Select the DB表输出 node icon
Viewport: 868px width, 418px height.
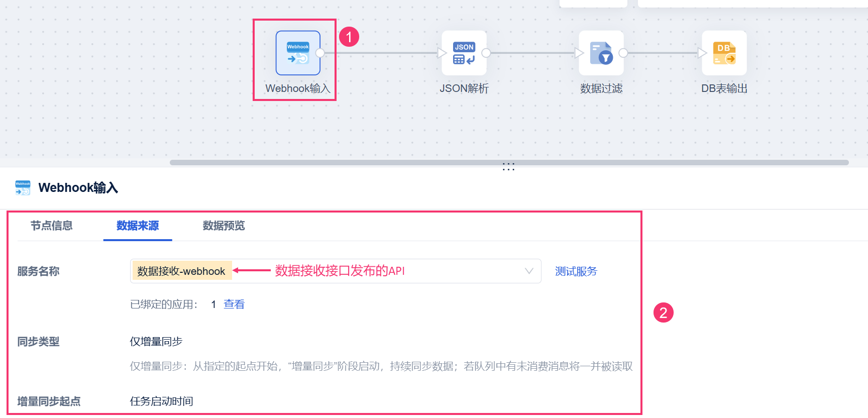point(724,53)
